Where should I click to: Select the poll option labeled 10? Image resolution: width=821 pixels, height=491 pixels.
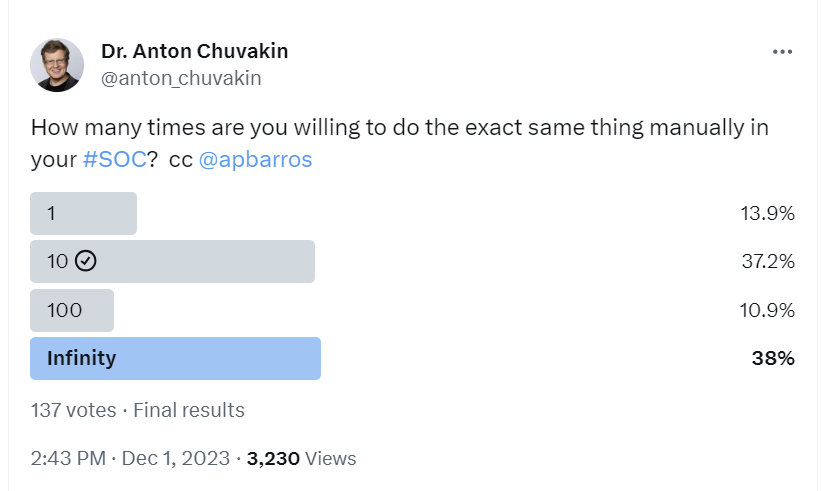point(172,261)
